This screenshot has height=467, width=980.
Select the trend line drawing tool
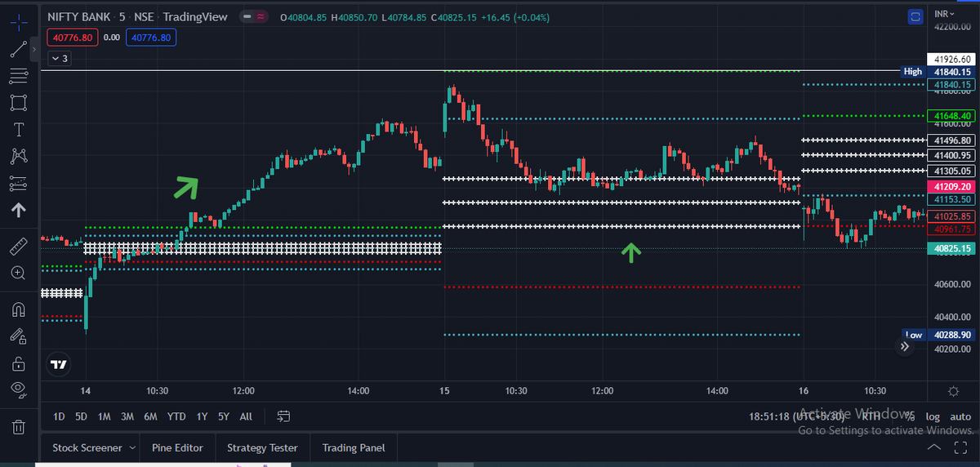(18, 49)
